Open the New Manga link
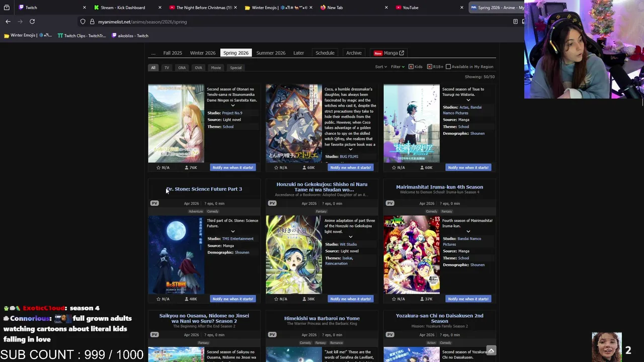 [389, 53]
